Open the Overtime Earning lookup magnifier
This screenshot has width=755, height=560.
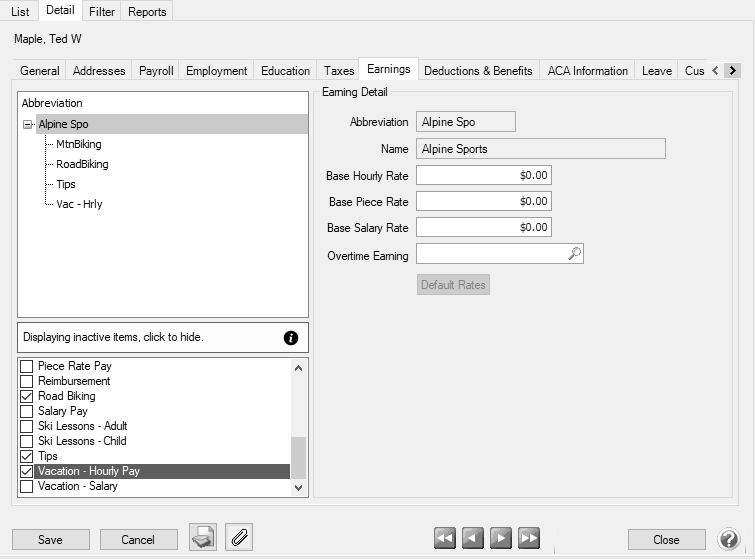tap(574, 255)
